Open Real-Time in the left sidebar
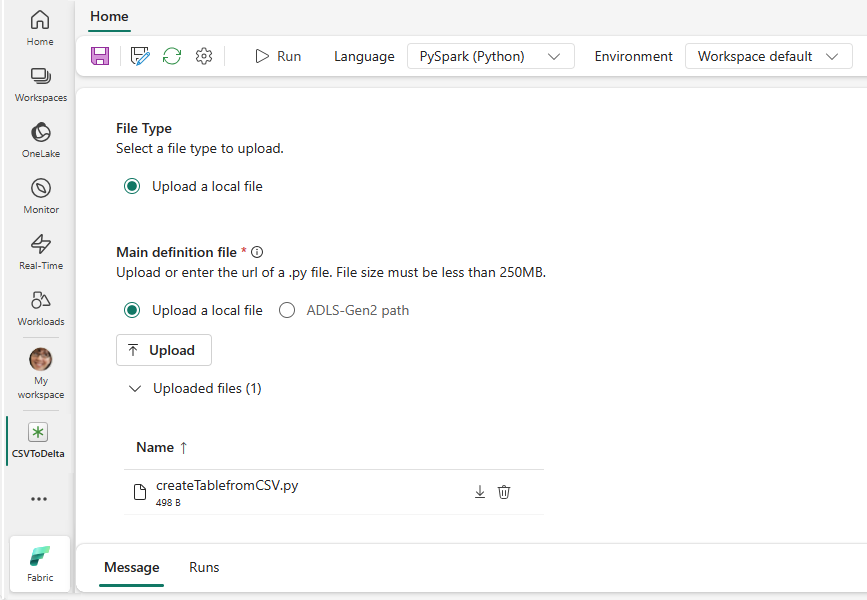 [41, 252]
